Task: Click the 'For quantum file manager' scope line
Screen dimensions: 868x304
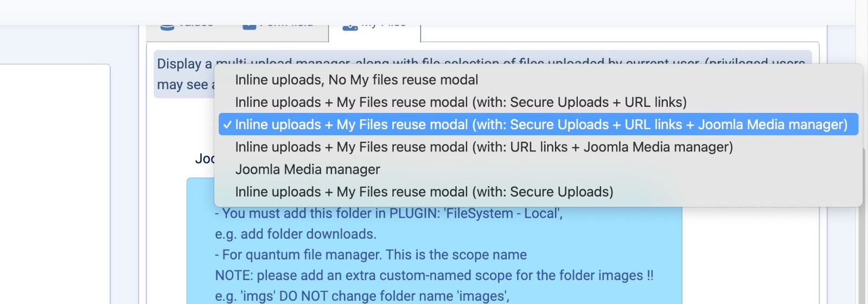Action: click(x=371, y=255)
